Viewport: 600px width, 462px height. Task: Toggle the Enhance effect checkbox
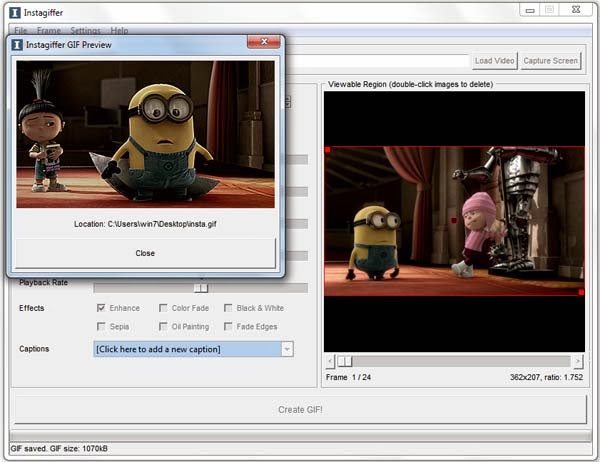pos(101,308)
